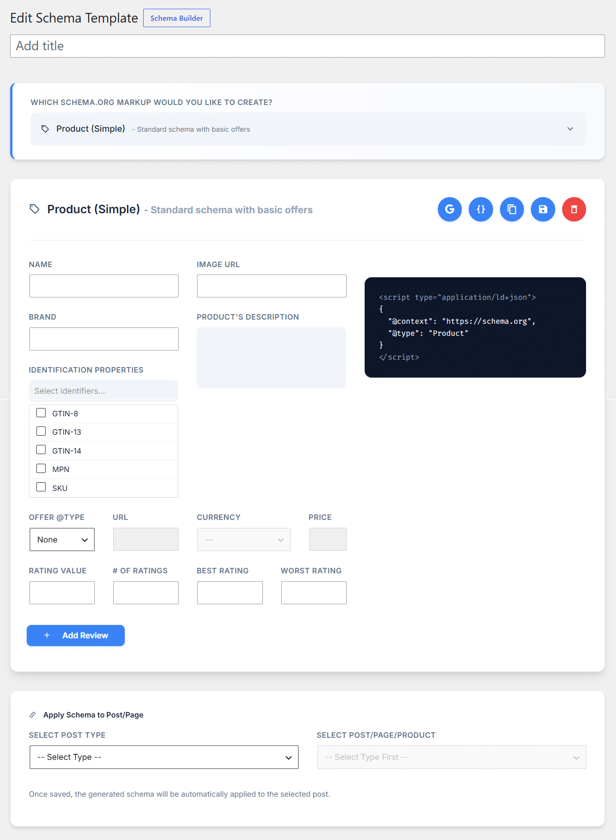This screenshot has height=840, width=616.
Task: Click the plus icon on Add Review
Action: (x=47, y=636)
